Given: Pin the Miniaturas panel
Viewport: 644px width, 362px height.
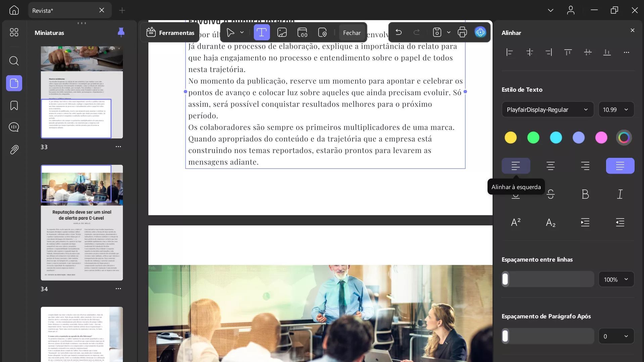Looking at the screenshot, I should coord(121,32).
